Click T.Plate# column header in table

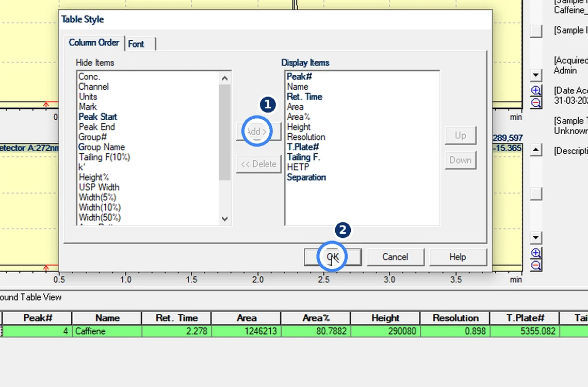(x=525, y=318)
